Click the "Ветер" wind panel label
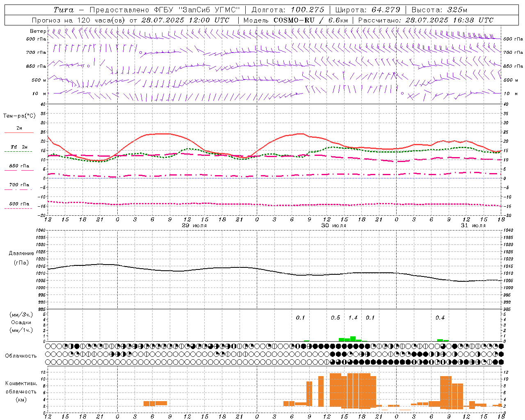 point(38,31)
